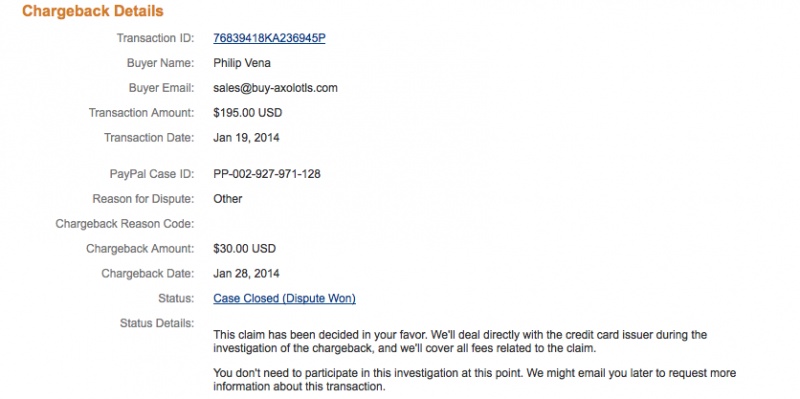Screen dimensions: 800x399
Task: Click the Chargeback Reason Code label
Action: (125, 224)
